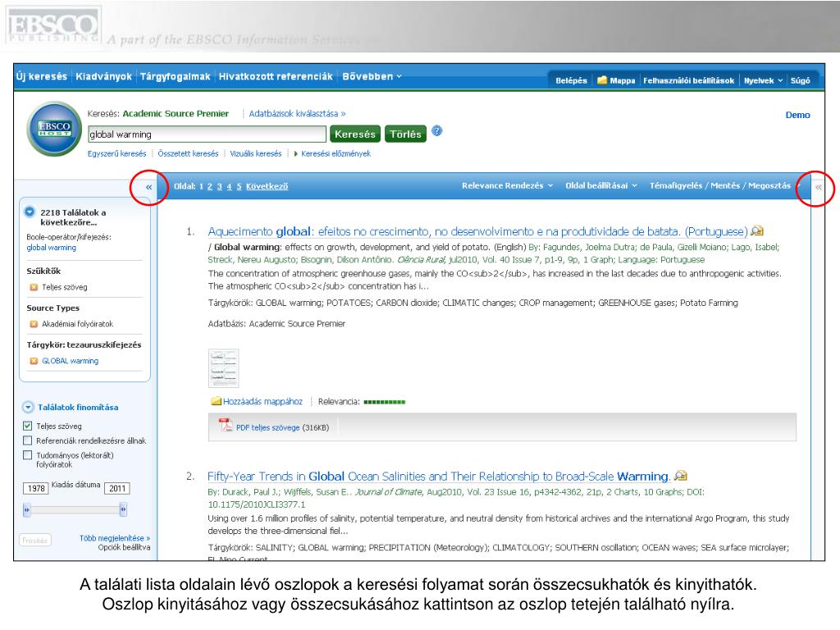840x630 pixels.
Task: Expand Keresési előzmények
Action: (332, 153)
